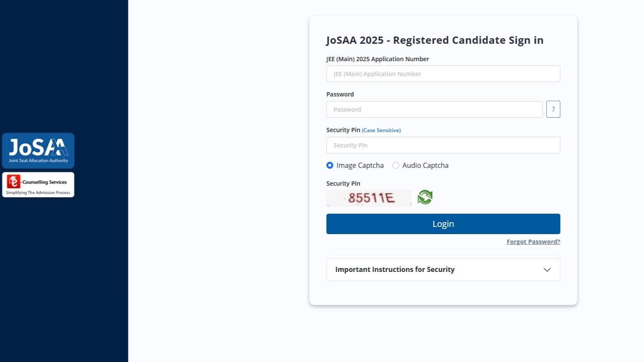The width and height of the screenshot is (644, 362).
Task: Click the chevron on Important Instructions panel
Action: [x=547, y=269]
